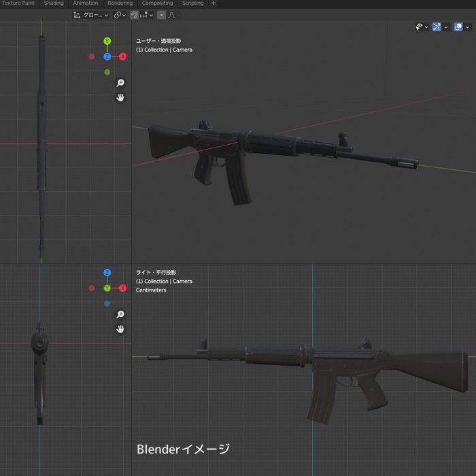Toggle proportional editing button

click(x=162, y=15)
